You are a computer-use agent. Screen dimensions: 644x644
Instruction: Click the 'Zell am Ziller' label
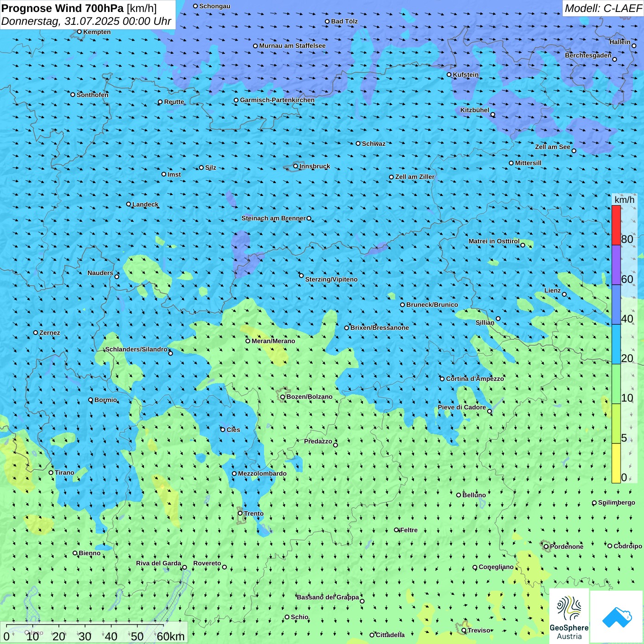(414, 177)
